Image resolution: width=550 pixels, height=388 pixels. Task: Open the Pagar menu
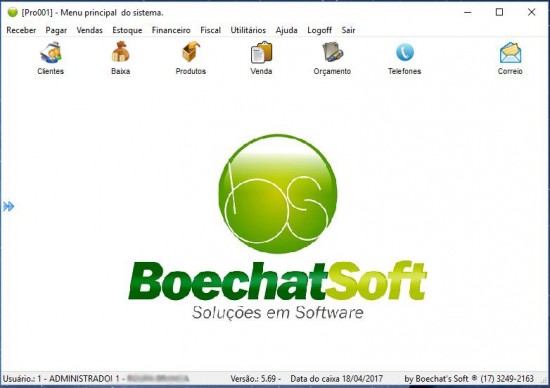[x=56, y=30]
